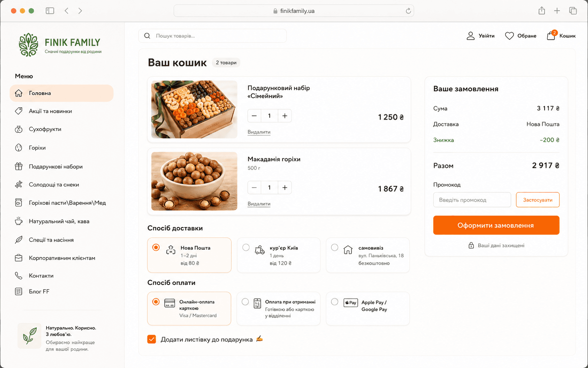The image size is (588, 368).
Task: Click the Оформити замовлення button
Action: (496, 225)
